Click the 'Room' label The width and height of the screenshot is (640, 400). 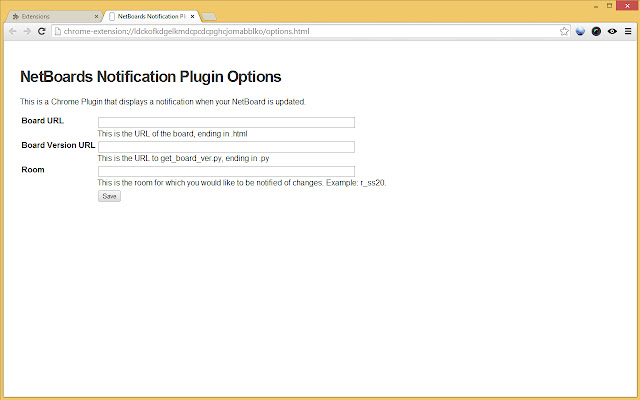click(33, 170)
